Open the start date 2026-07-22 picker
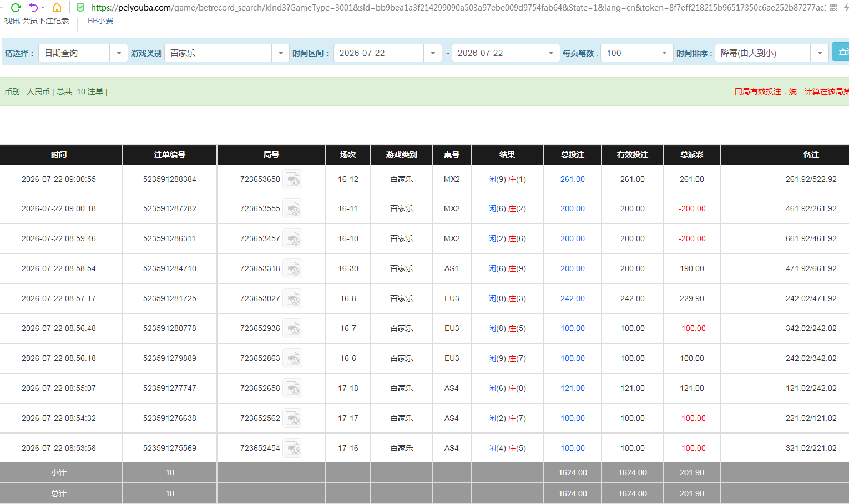Image resolution: width=849 pixels, height=504 pixels. [x=388, y=53]
